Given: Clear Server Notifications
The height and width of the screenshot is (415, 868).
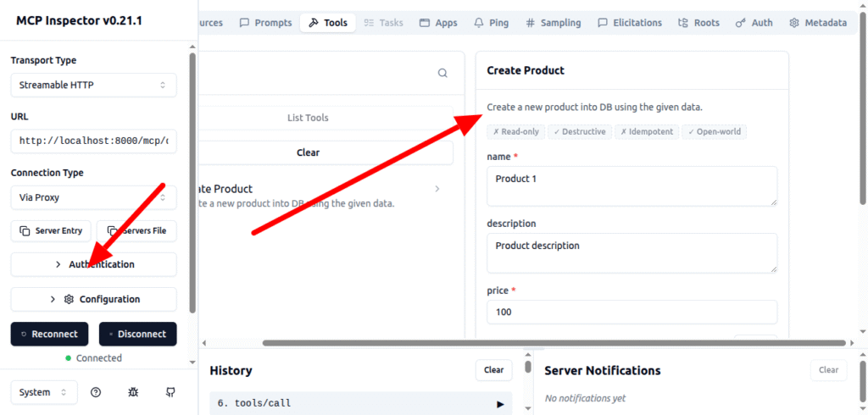Looking at the screenshot, I should click(829, 370).
